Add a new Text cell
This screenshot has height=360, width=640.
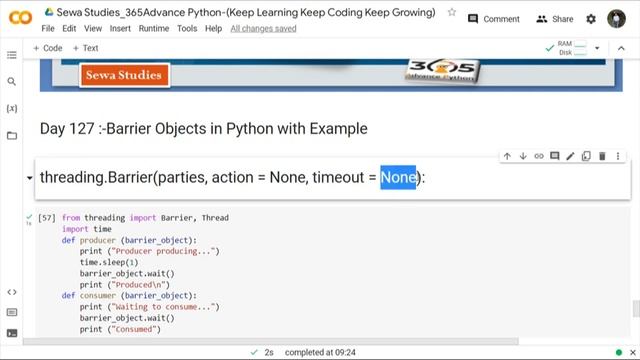86,48
